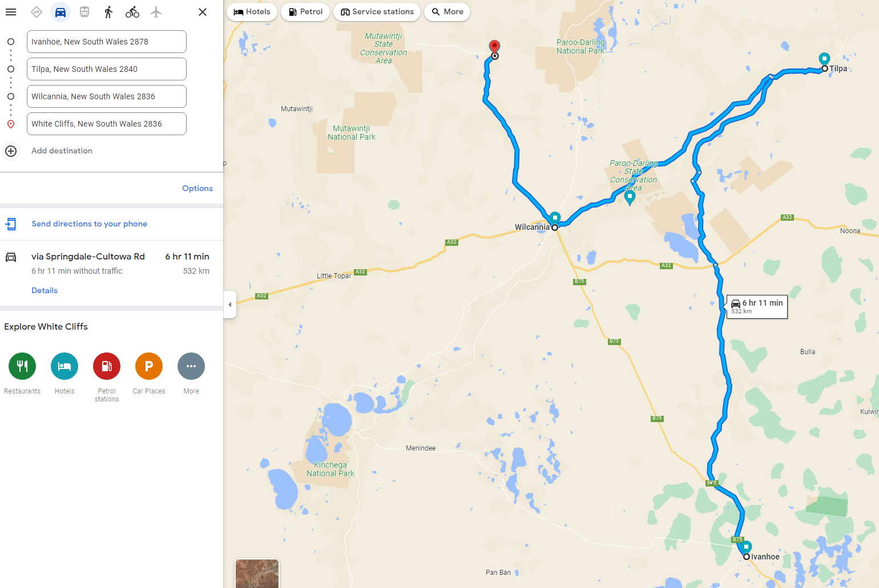Click the Restaurants explore icon
Viewport: 879px width, 588px height.
click(22, 366)
